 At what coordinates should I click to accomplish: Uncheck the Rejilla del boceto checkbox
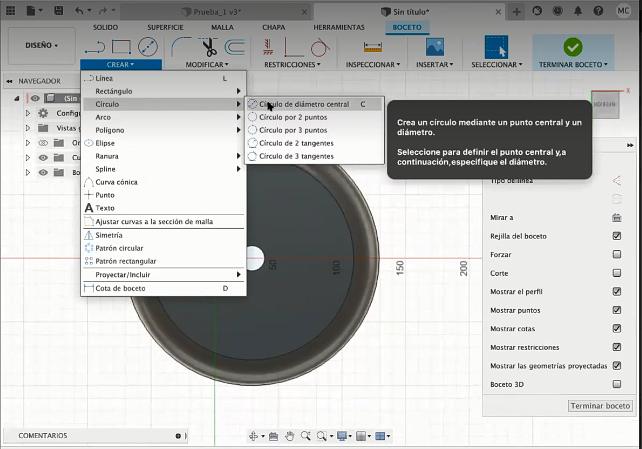coord(616,236)
